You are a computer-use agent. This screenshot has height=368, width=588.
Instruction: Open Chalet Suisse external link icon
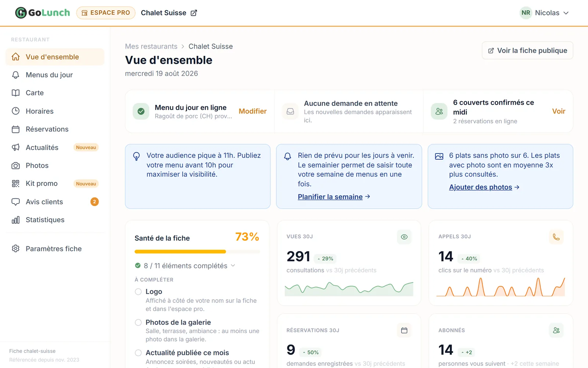(194, 13)
